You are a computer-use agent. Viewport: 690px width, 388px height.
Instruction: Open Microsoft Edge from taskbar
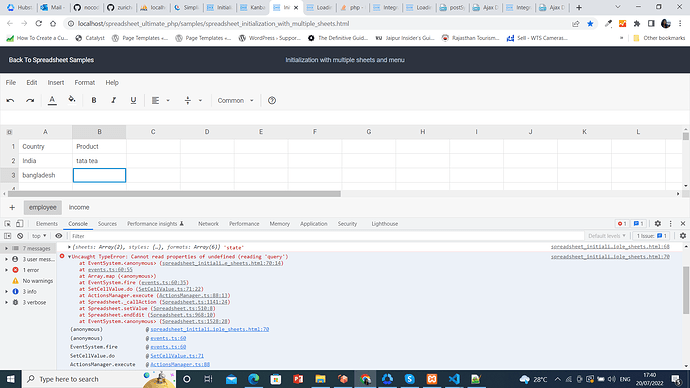click(x=253, y=379)
